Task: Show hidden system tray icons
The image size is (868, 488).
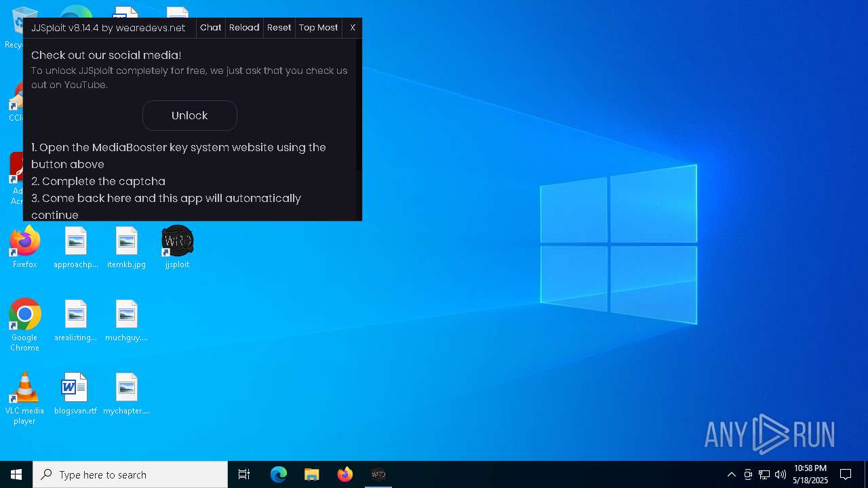Action: click(x=731, y=474)
